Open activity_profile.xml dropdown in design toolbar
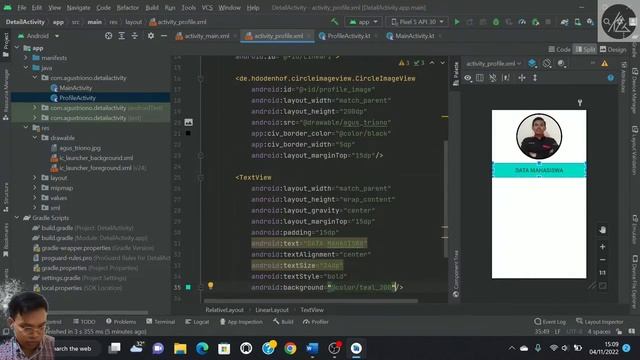This screenshot has height=360, width=640. click(493, 63)
